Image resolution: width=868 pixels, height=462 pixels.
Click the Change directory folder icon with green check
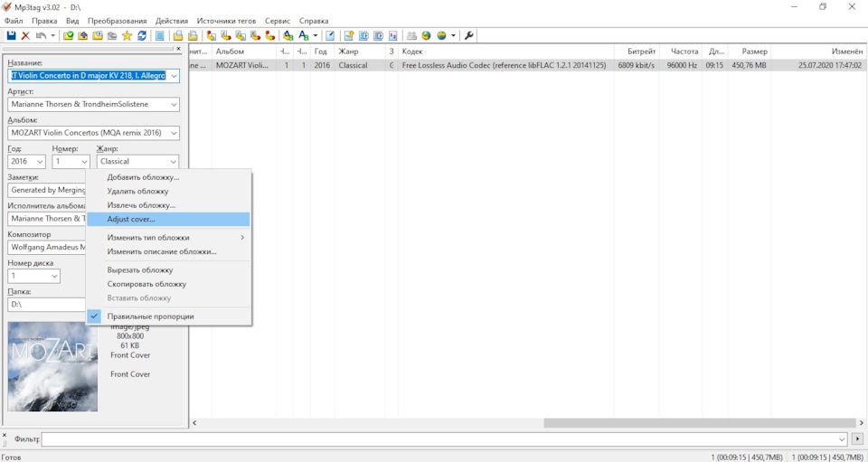68,35
